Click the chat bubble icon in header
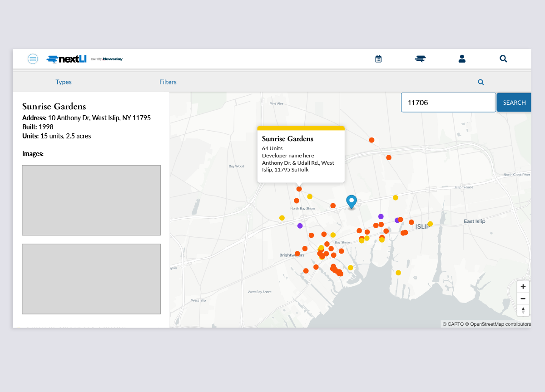This screenshot has height=392, width=545. coord(420,59)
